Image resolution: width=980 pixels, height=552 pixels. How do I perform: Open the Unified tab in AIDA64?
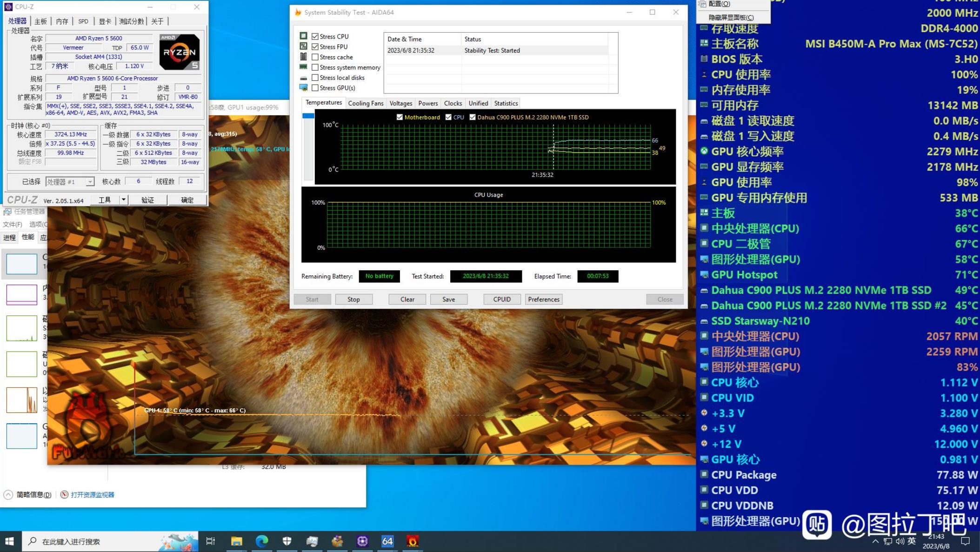coord(478,103)
